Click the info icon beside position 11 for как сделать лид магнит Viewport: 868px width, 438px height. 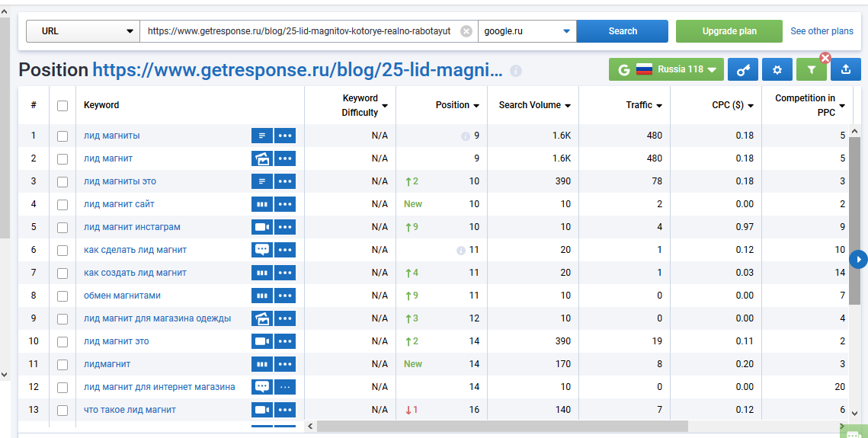(x=460, y=251)
